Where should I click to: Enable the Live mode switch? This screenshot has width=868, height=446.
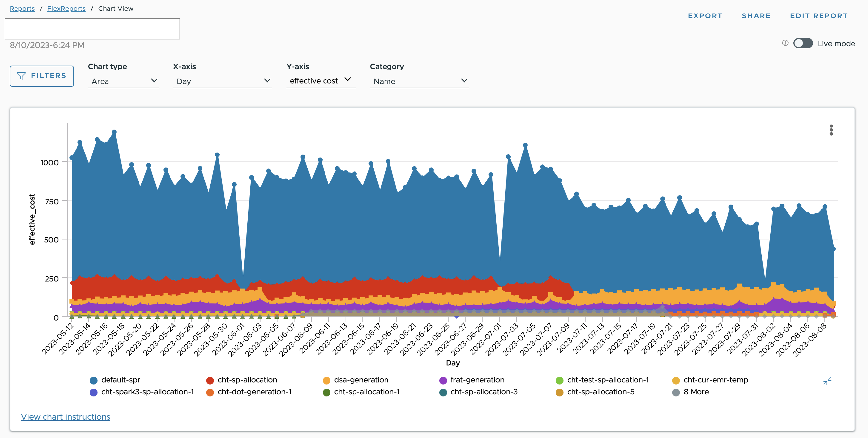[803, 43]
